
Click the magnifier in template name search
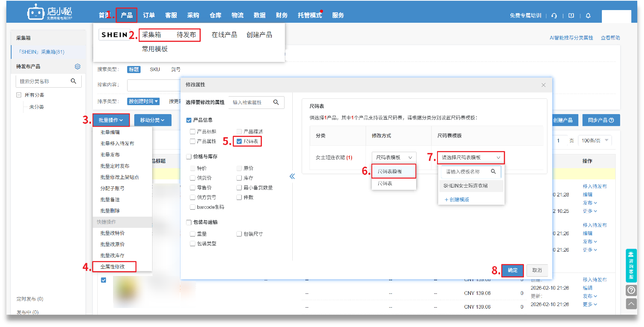coord(493,172)
